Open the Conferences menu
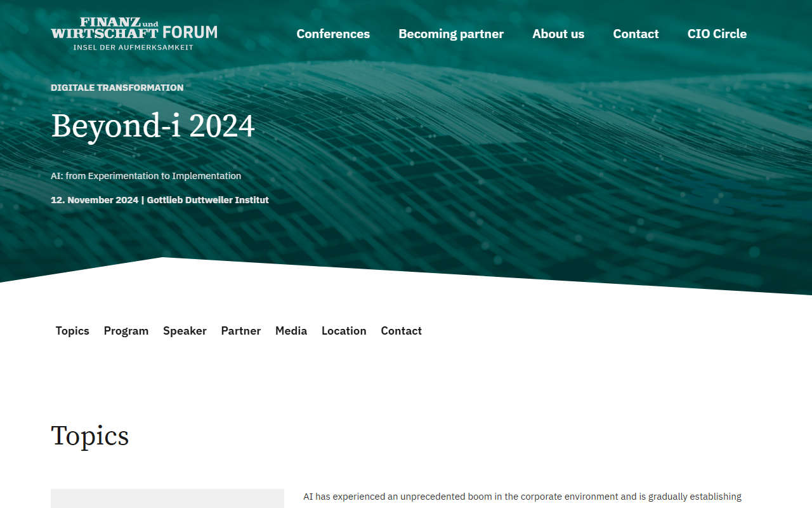Screen dimensions: 812x508 pyautogui.click(x=333, y=34)
